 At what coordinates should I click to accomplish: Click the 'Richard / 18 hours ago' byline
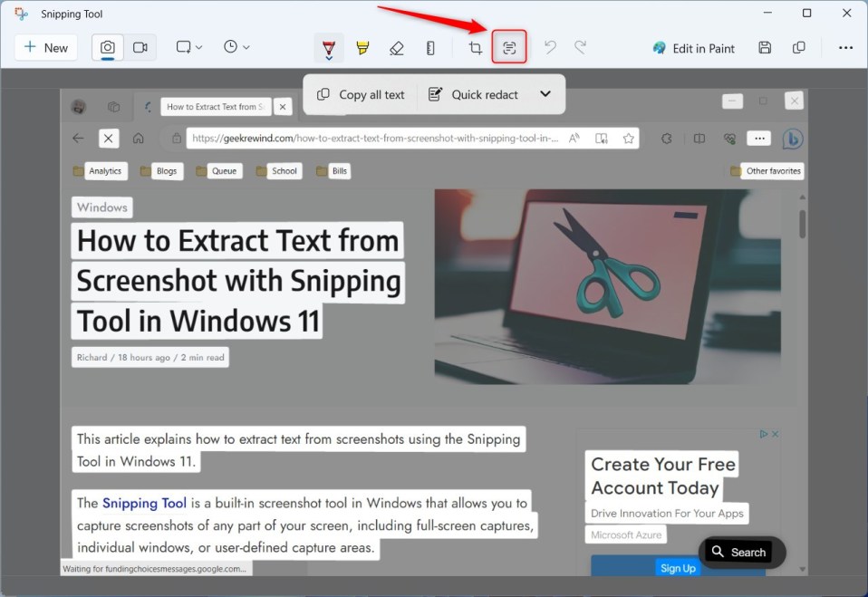(150, 358)
